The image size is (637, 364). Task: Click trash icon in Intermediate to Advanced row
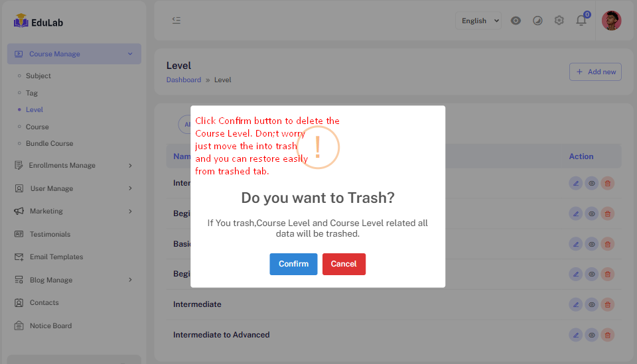click(607, 335)
